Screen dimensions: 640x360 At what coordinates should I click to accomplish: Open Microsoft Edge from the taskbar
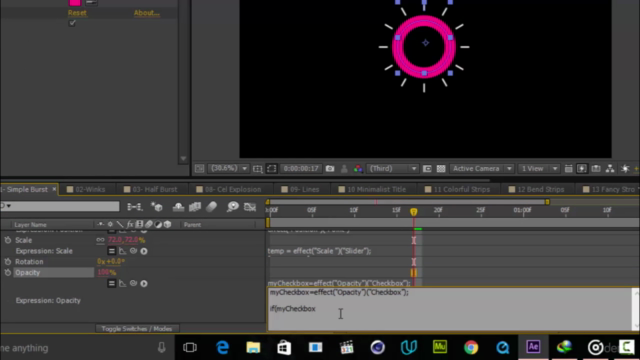[x=222, y=347]
